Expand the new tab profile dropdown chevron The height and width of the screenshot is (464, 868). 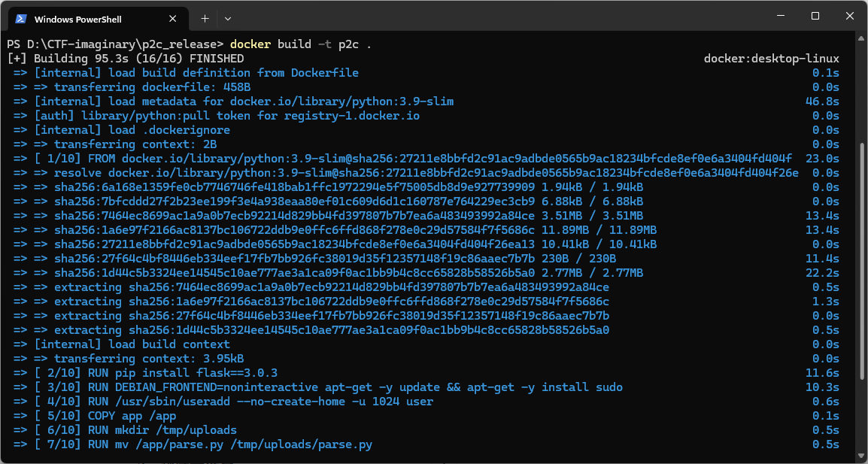click(x=228, y=17)
